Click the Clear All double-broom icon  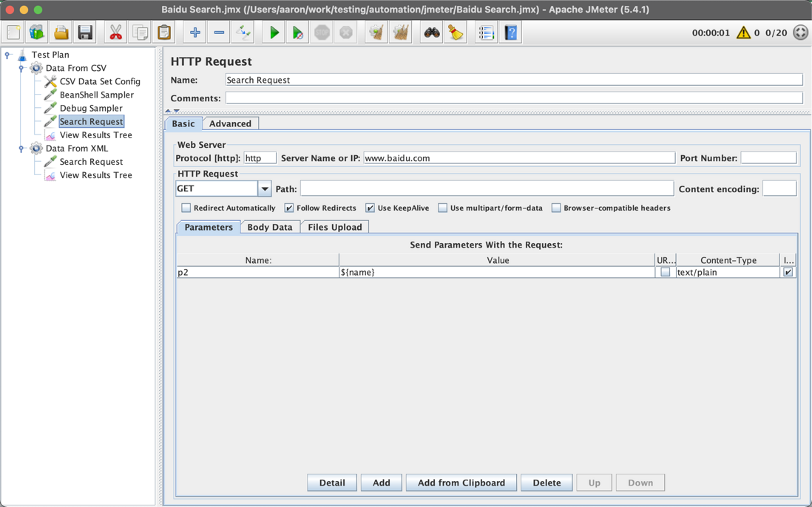401,33
